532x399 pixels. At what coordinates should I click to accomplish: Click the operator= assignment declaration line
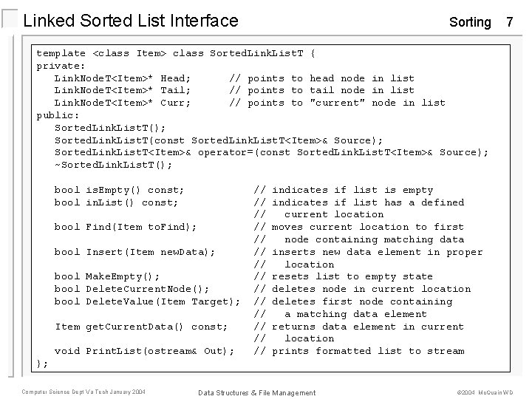click(x=271, y=153)
